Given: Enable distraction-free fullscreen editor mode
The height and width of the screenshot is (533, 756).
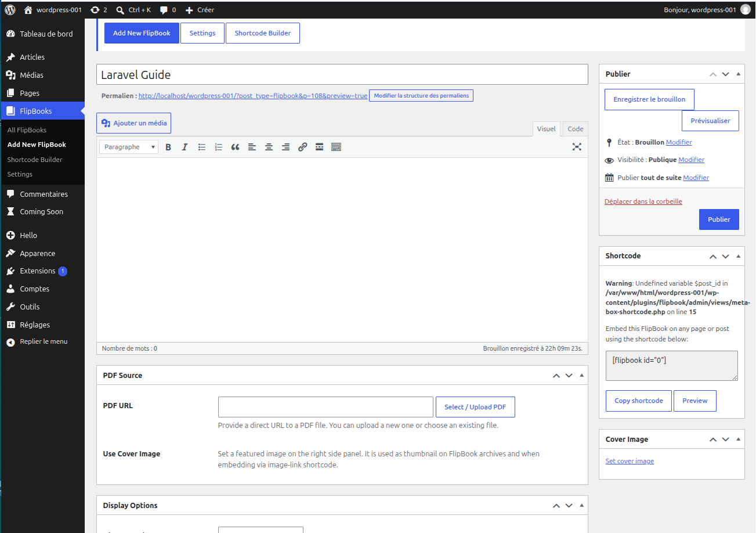Looking at the screenshot, I should click(x=577, y=147).
